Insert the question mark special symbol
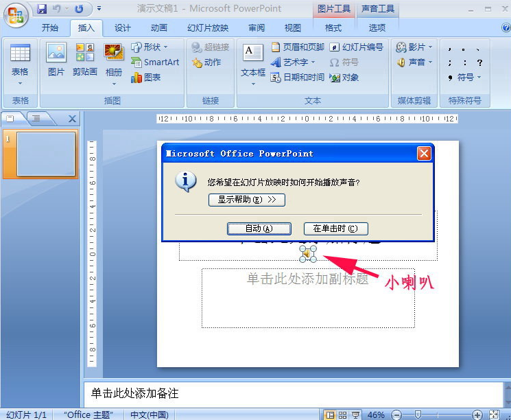This screenshot has width=511, height=420. coord(479,62)
